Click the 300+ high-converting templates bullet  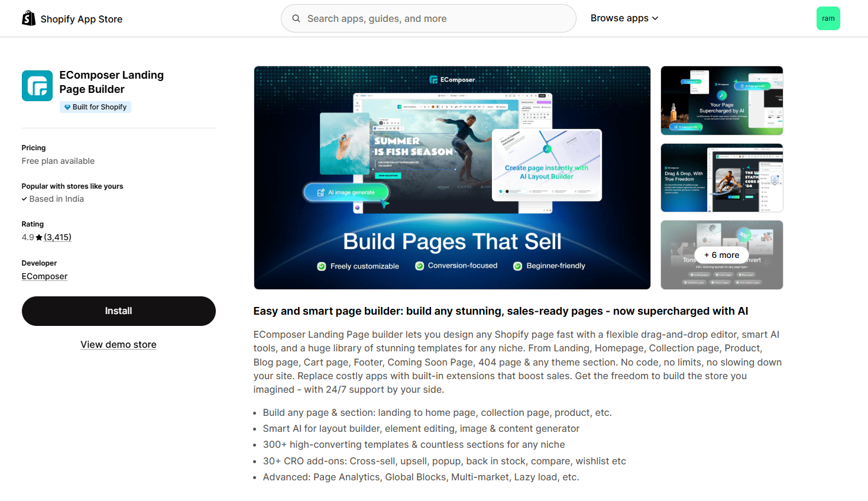(x=414, y=445)
